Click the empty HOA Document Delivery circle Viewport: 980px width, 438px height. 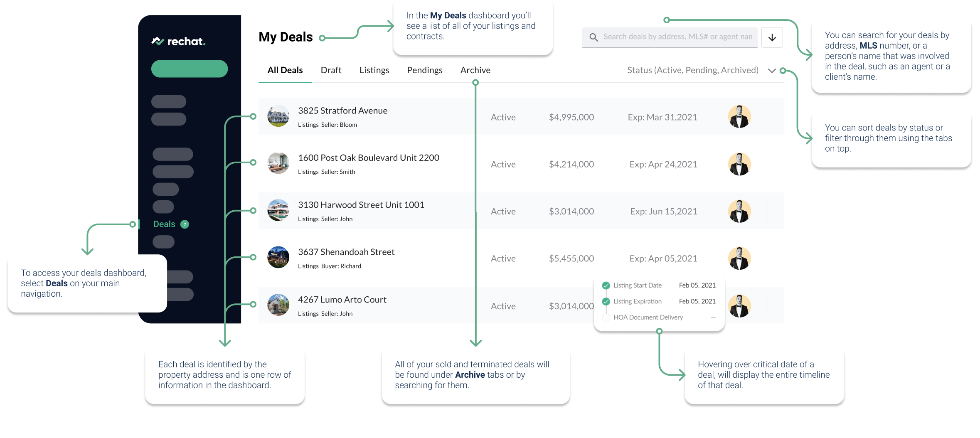click(606, 317)
